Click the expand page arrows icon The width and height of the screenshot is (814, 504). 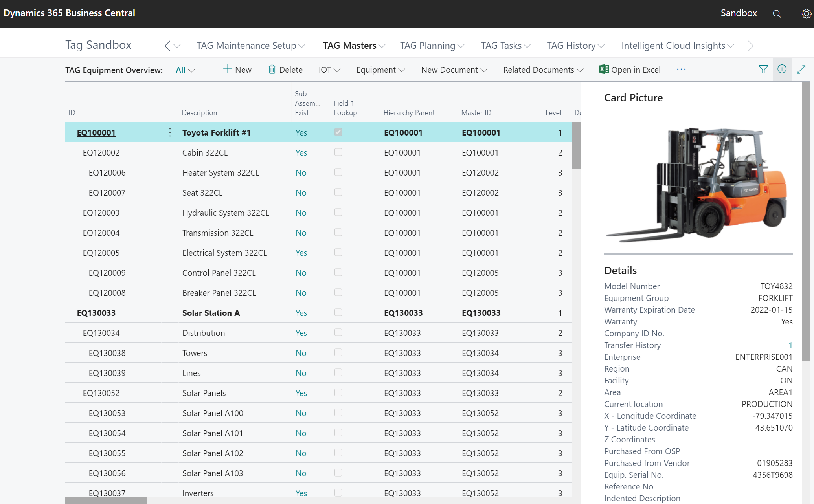pos(801,70)
